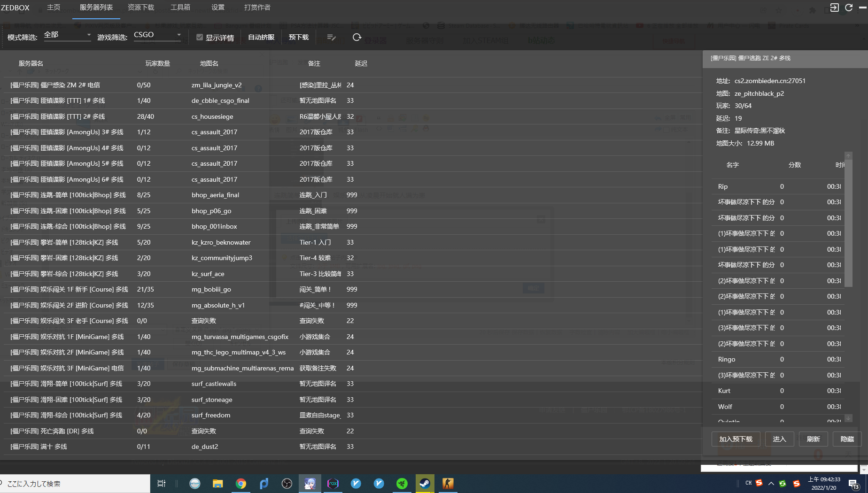Select server 娱乐对抗 1F [MiniGame] 多线
This screenshot has height=493, width=868.
(x=352, y=337)
